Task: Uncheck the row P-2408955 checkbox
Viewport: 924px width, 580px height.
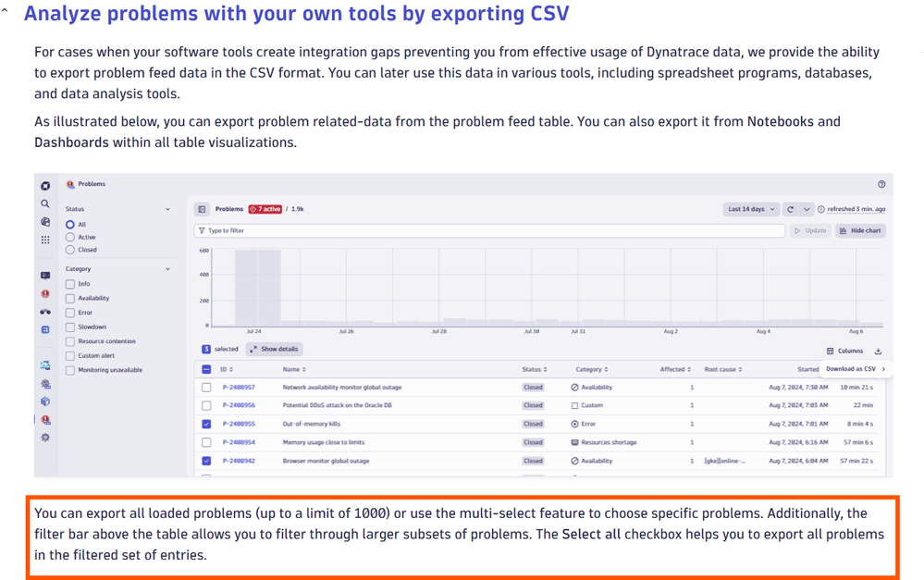Action: coord(206,424)
